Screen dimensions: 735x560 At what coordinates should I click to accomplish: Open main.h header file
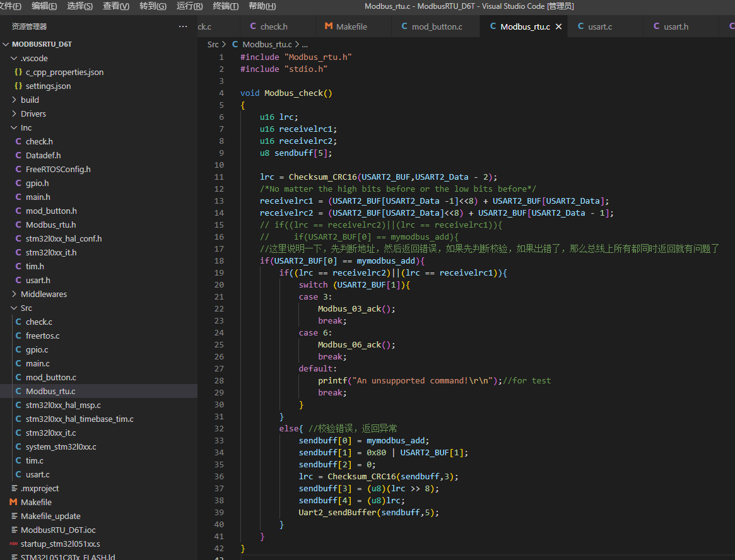(x=98, y=197)
